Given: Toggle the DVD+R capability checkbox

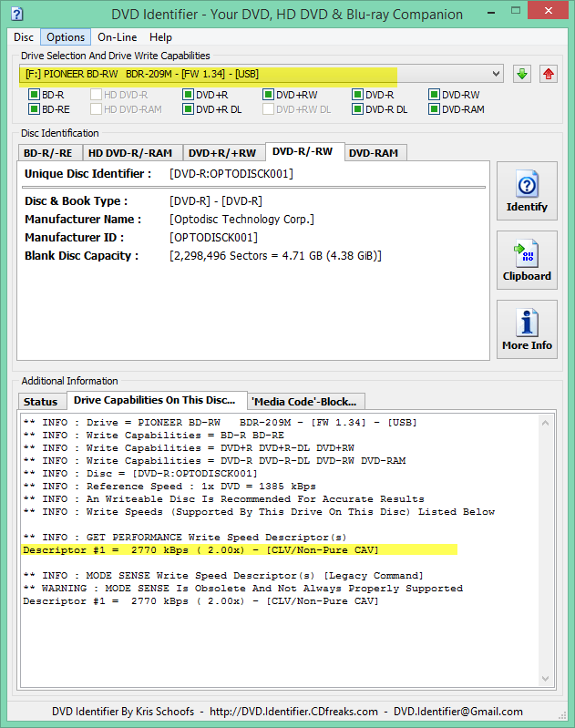Looking at the screenshot, I should tap(188, 95).
